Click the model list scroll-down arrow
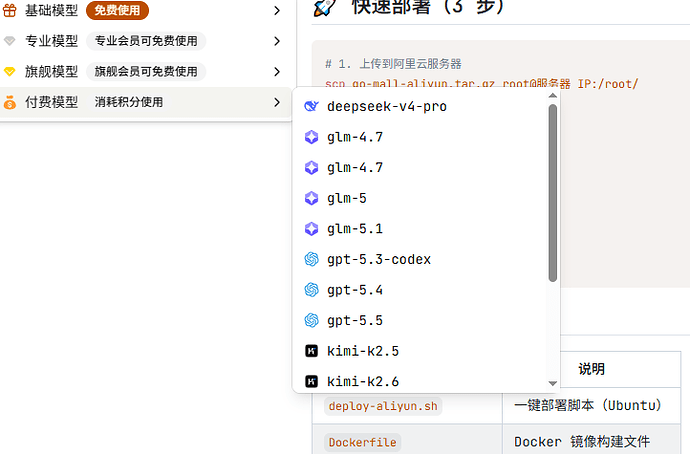690x454 pixels. click(x=553, y=383)
